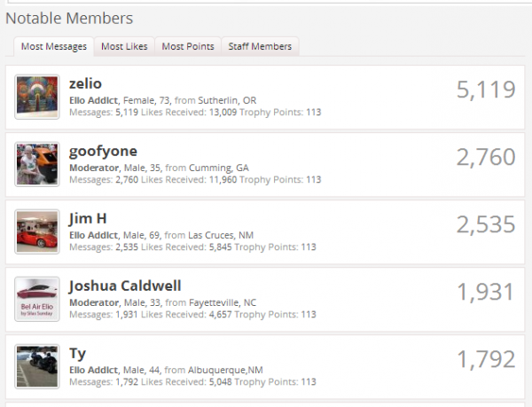Viewport: 532px width, 407px height.
Task: Open zelio's avatar thumbnail
Action: pos(37,97)
